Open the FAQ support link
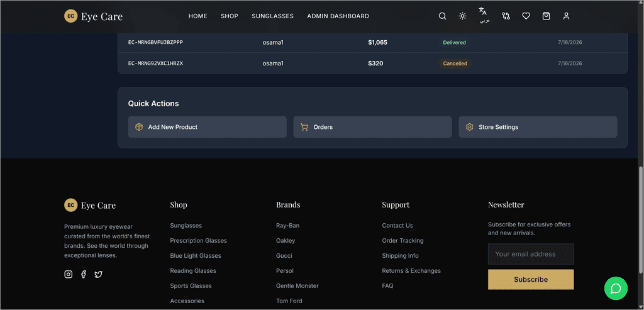644x310 pixels. click(x=387, y=285)
